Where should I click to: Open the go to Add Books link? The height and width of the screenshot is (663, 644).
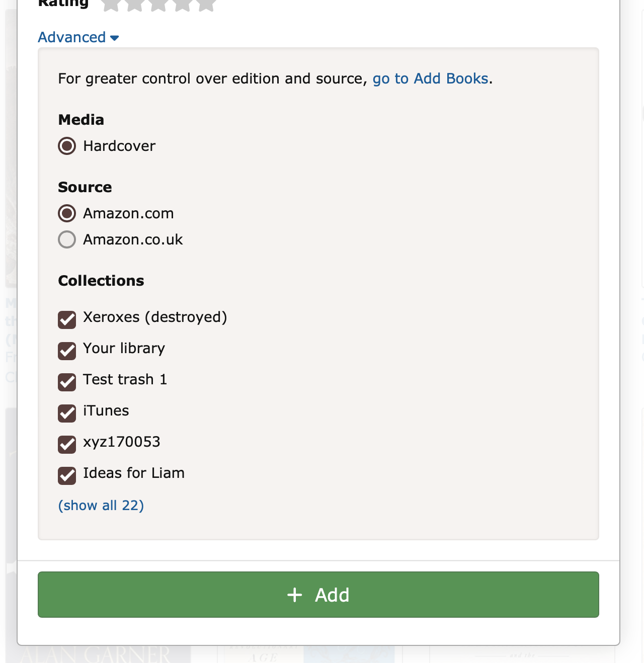pos(430,78)
